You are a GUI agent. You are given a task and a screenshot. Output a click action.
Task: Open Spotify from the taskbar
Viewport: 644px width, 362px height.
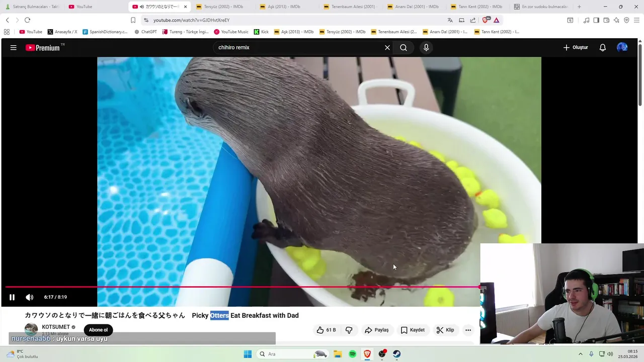click(x=352, y=354)
